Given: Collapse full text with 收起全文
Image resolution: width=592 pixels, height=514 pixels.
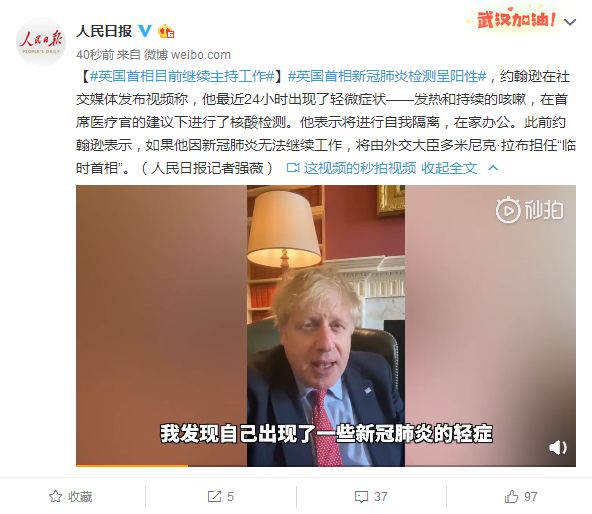Looking at the screenshot, I should (449, 168).
